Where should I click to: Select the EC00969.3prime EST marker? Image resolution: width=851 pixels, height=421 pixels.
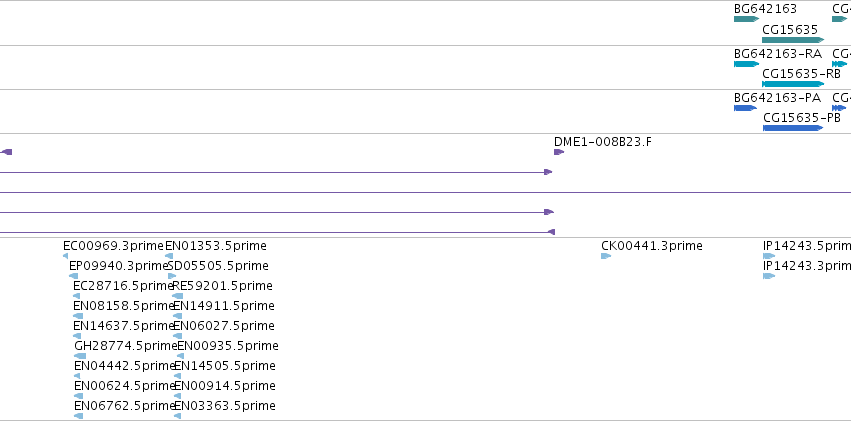tap(66, 256)
